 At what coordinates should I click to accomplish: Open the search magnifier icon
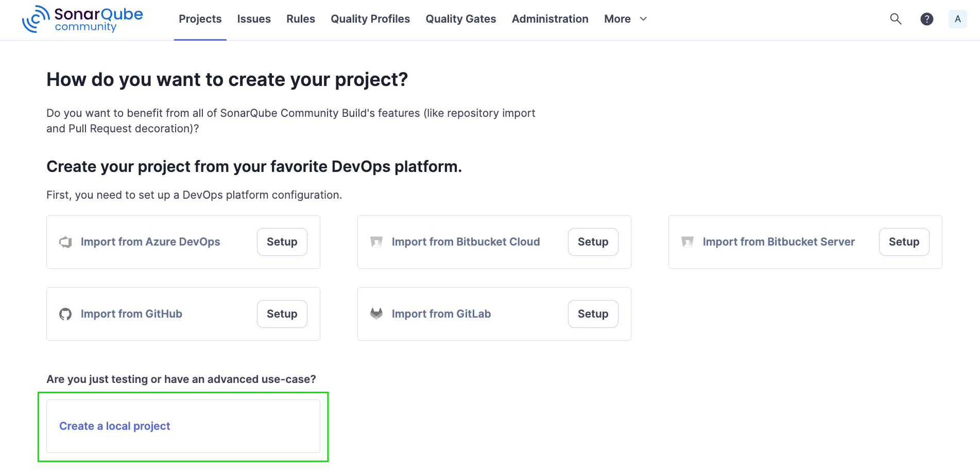(x=896, y=19)
